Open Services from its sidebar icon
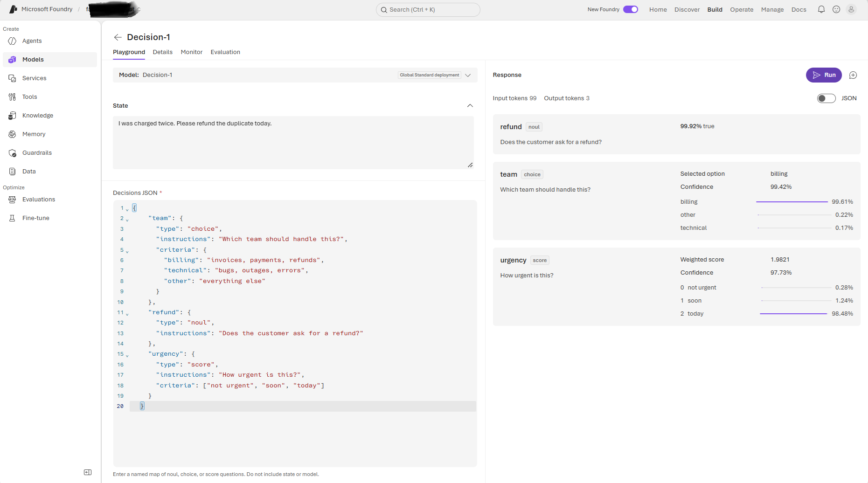Image resolution: width=868 pixels, height=483 pixels. [x=12, y=78]
